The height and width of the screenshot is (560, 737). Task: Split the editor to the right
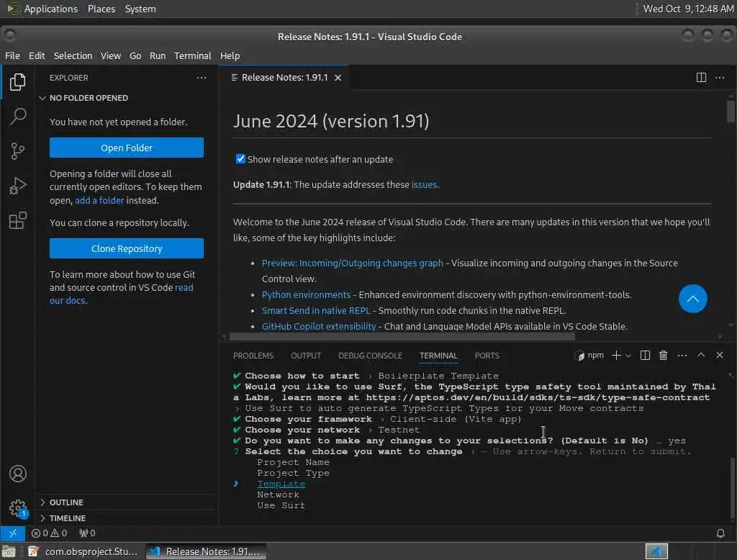701,77
